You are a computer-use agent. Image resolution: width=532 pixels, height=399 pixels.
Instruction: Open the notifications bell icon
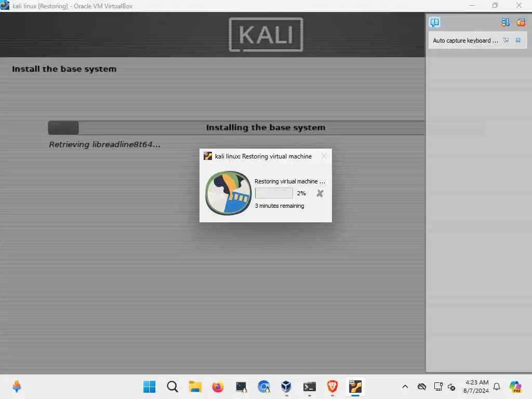tap(497, 387)
